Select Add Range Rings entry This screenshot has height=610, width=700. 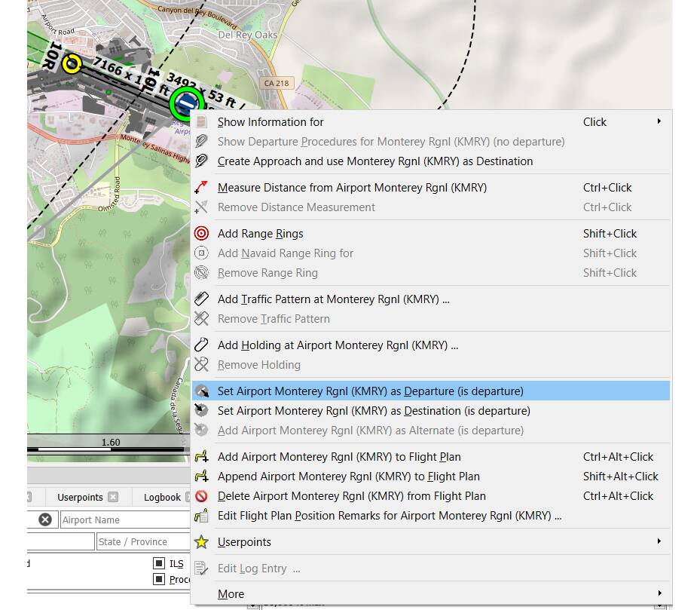[430, 234]
